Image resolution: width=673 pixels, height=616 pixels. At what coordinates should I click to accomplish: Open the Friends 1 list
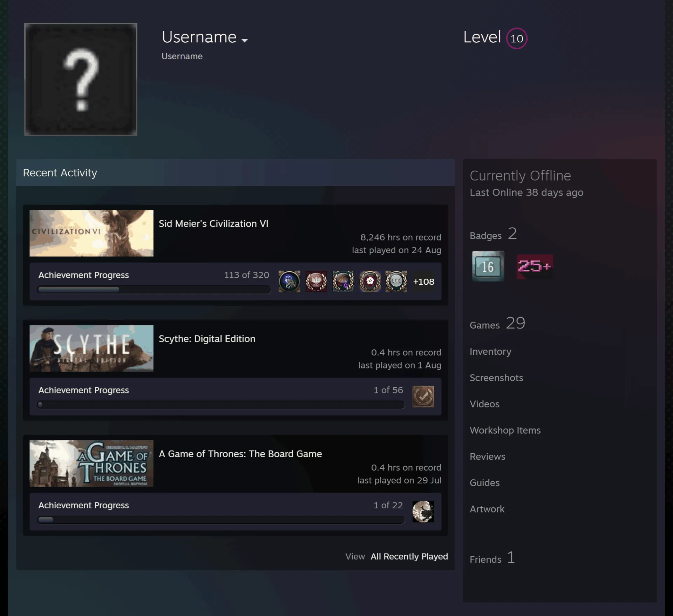tap(492, 558)
